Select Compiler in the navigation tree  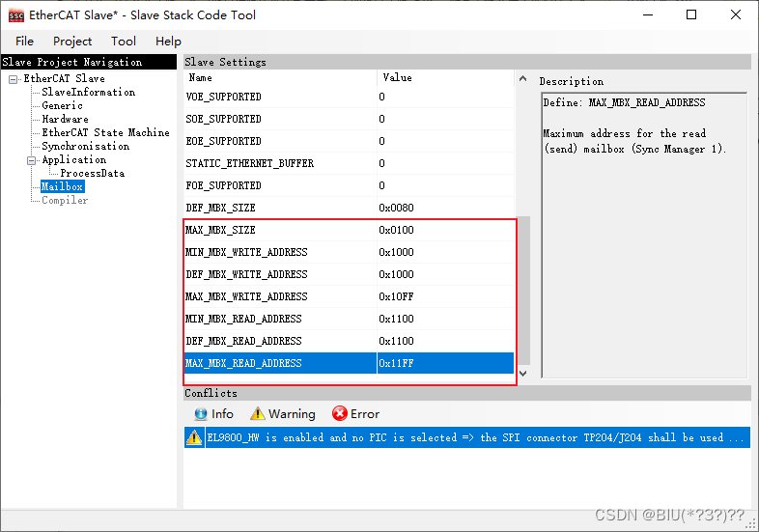point(65,201)
